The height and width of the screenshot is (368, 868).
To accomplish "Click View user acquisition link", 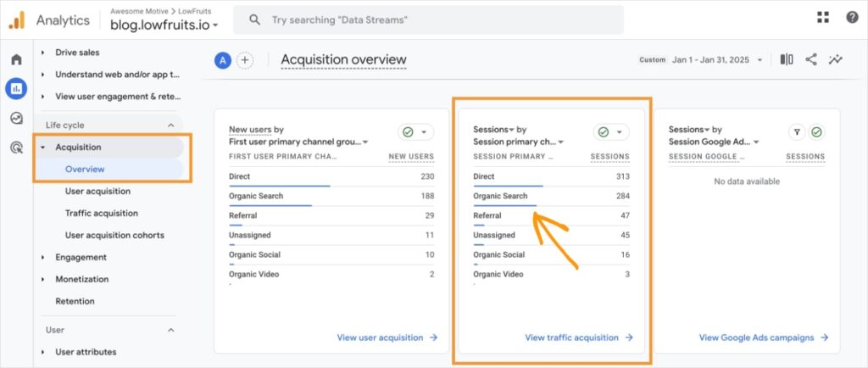I will [x=387, y=337].
